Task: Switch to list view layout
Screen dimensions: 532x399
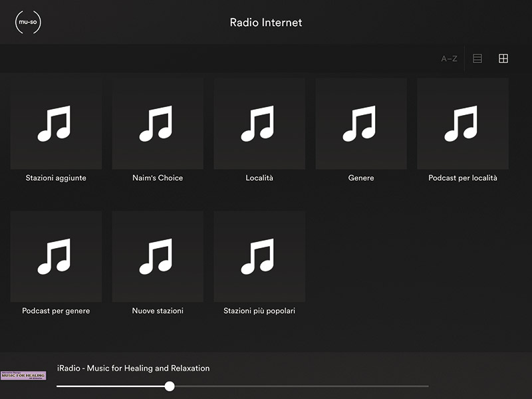Action: click(477, 59)
